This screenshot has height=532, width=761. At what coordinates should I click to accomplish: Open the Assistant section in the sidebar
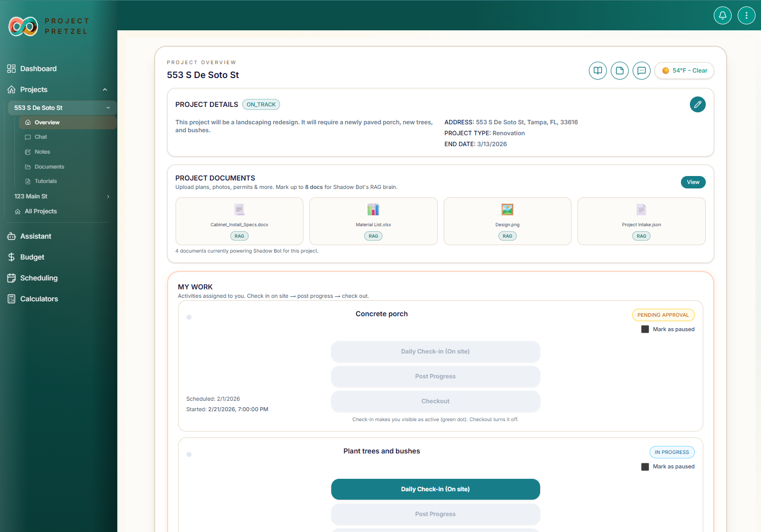tap(35, 236)
